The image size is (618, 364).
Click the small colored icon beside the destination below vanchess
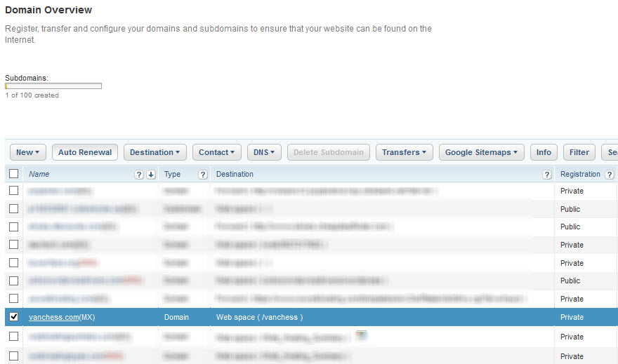click(x=360, y=335)
